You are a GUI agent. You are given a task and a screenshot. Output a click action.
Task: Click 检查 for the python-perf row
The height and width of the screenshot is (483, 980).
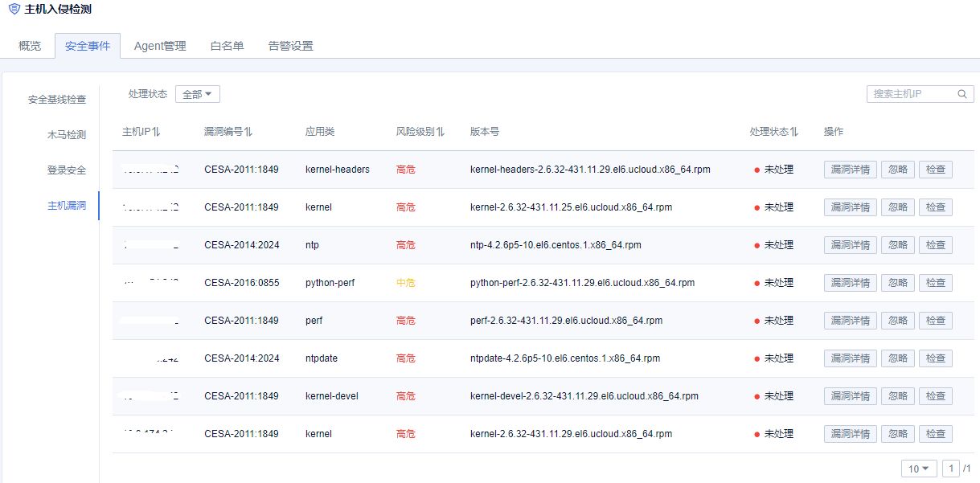pyautogui.click(x=935, y=283)
